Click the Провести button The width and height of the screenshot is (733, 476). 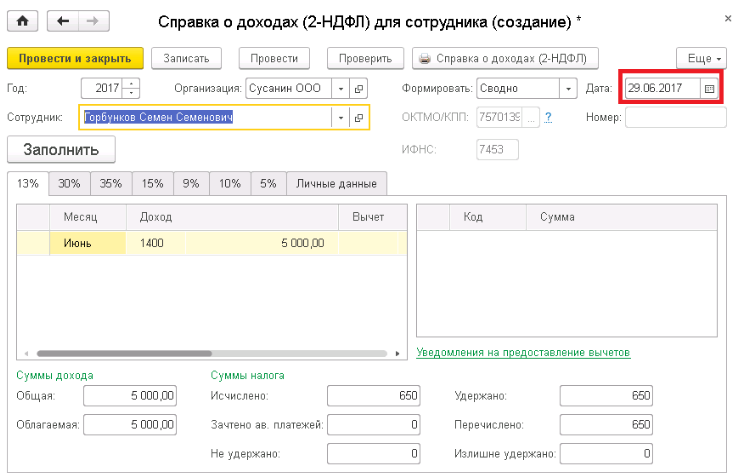click(x=274, y=58)
